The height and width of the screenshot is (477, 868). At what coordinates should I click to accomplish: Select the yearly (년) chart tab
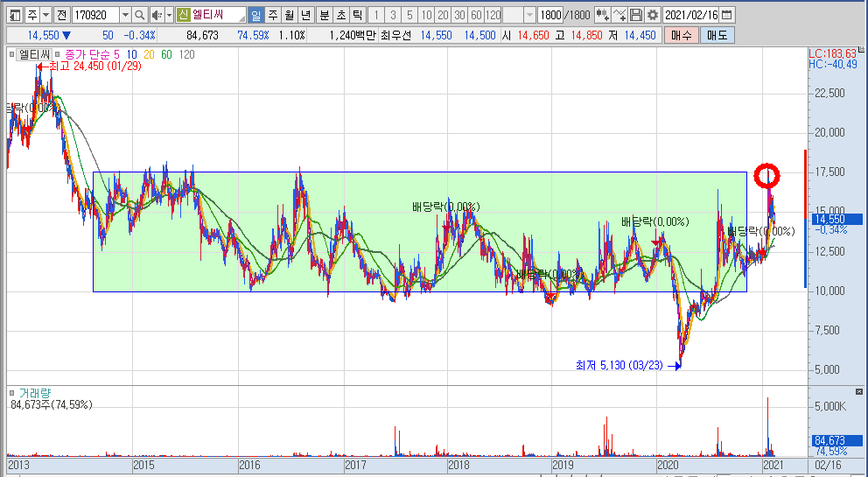[x=304, y=15]
